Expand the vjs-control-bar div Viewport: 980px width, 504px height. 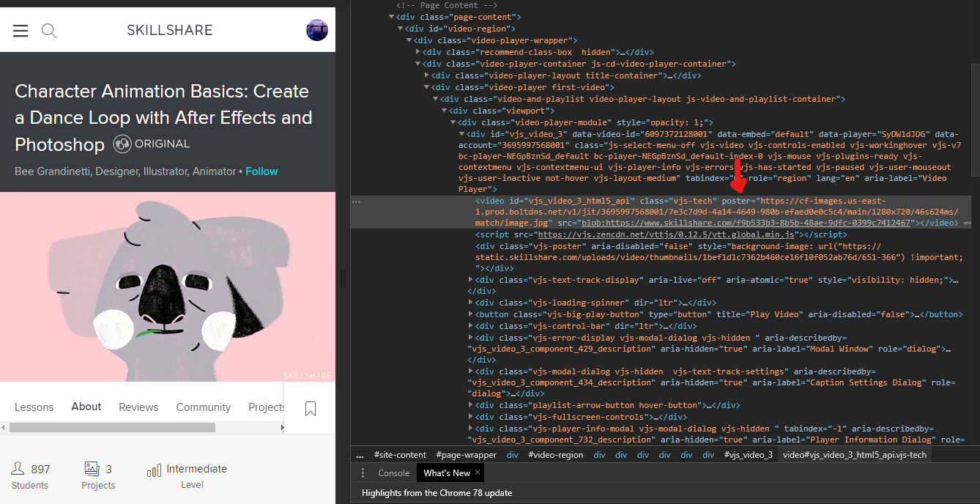pyautogui.click(x=471, y=326)
